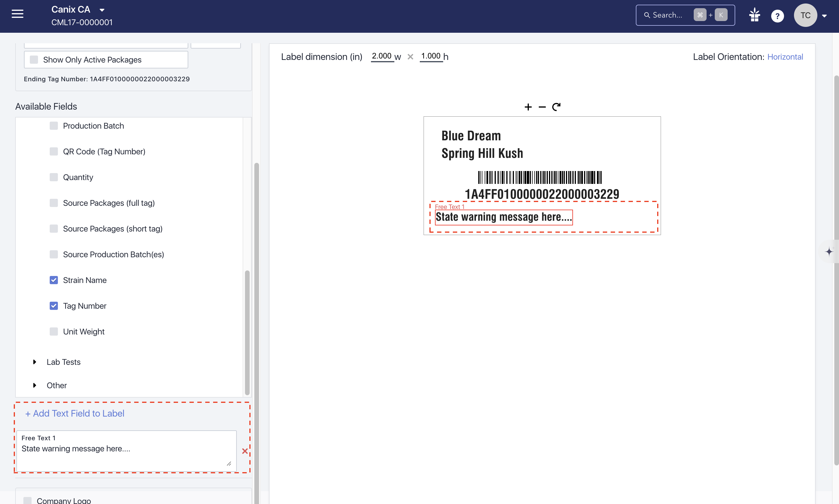Open the gift what's new icon
Image resolution: width=839 pixels, height=504 pixels.
pyautogui.click(x=755, y=15)
